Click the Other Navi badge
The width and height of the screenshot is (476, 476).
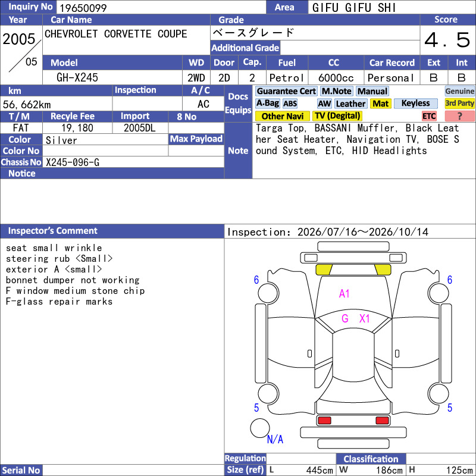point(282,116)
